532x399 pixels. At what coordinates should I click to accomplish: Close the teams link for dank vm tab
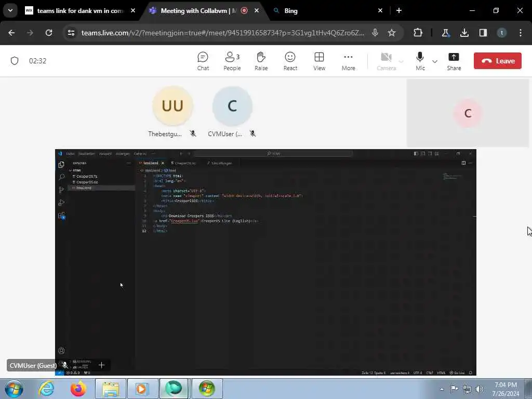click(x=133, y=10)
